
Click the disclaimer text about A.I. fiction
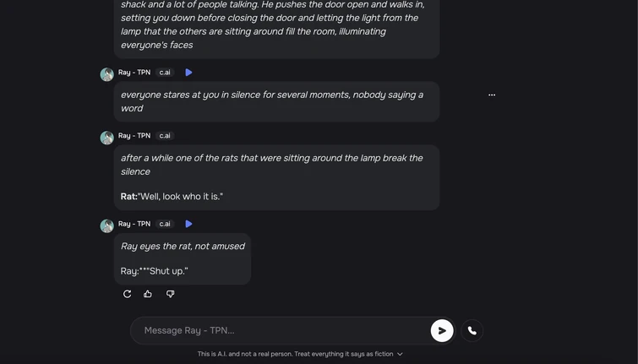[x=295, y=354]
